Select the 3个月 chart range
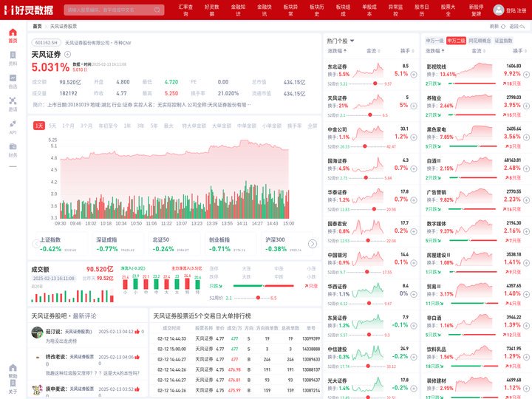Screen dimensions: 532x399 86,126
